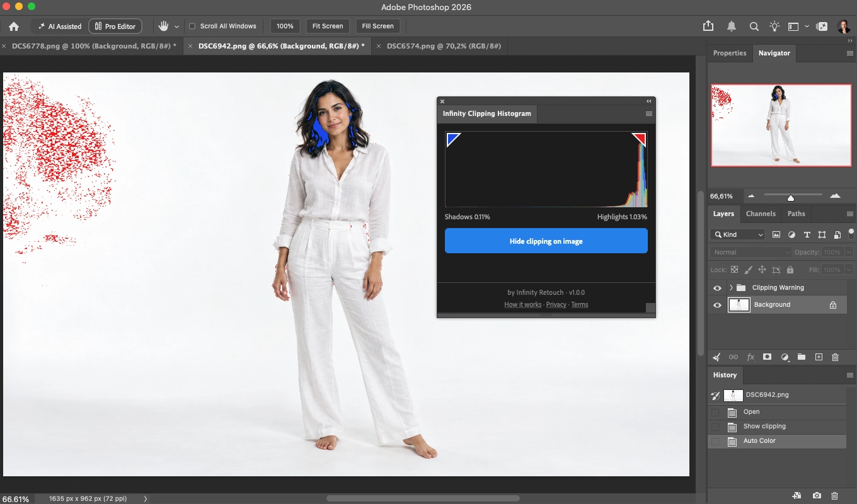Go to the Home screen icon
This screenshot has height=504, width=857.
[x=14, y=26]
